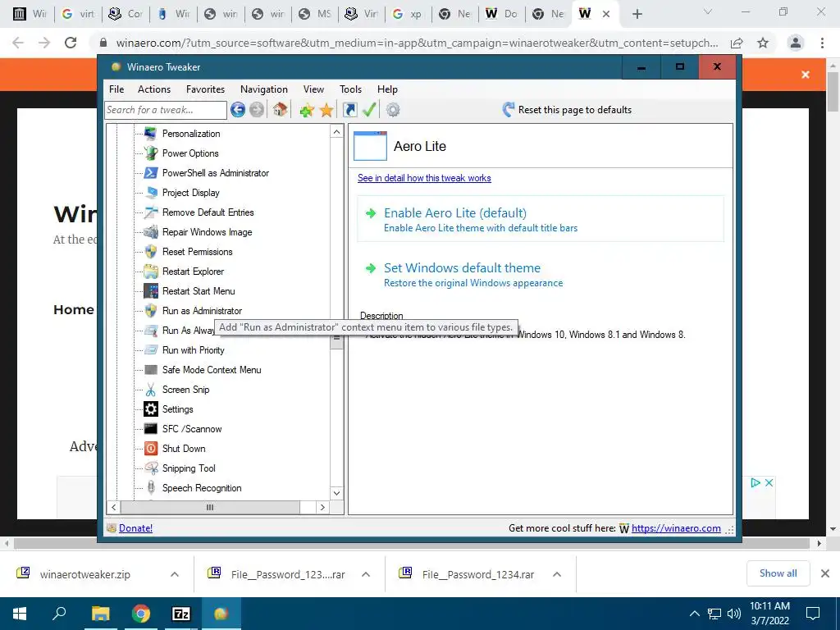Click the Shut Down red power icon
The width and height of the screenshot is (840, 630).
pyautogui.click(x=151, y=449)
